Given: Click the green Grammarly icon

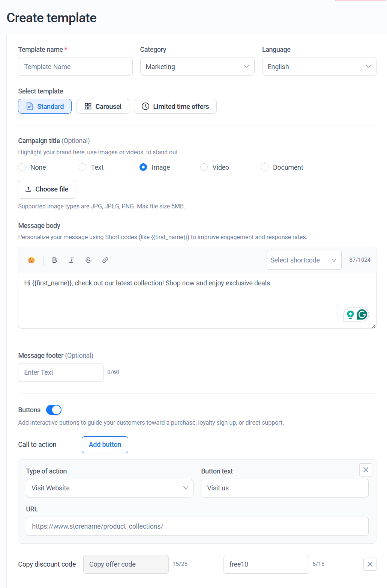Looking at the screenshot, I should (x=362, y=314).
